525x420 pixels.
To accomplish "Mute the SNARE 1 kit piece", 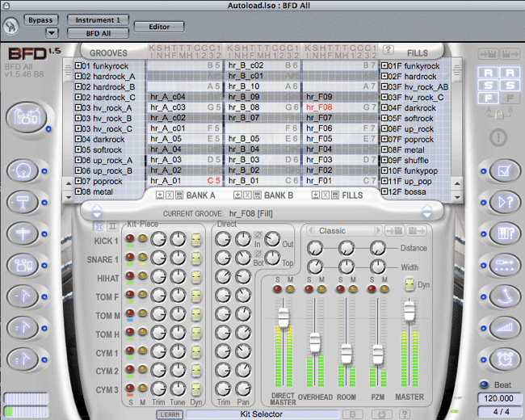I will (x=143, y=257).
